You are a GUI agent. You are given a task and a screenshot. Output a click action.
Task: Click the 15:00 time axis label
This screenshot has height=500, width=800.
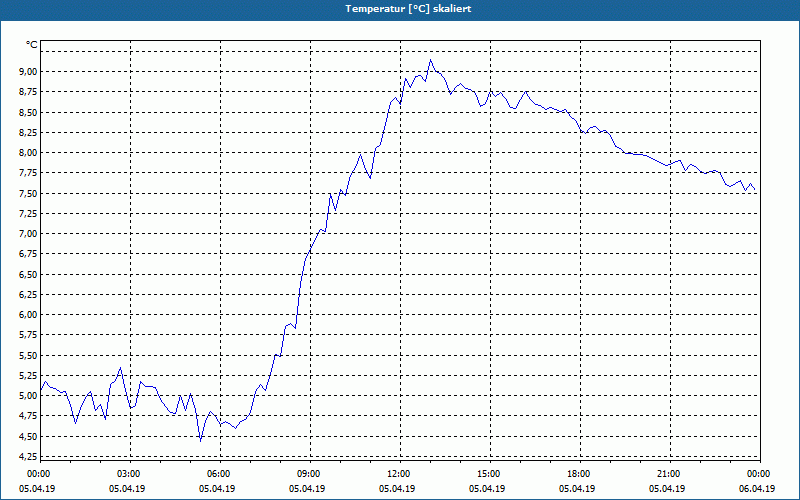[490, 473]
